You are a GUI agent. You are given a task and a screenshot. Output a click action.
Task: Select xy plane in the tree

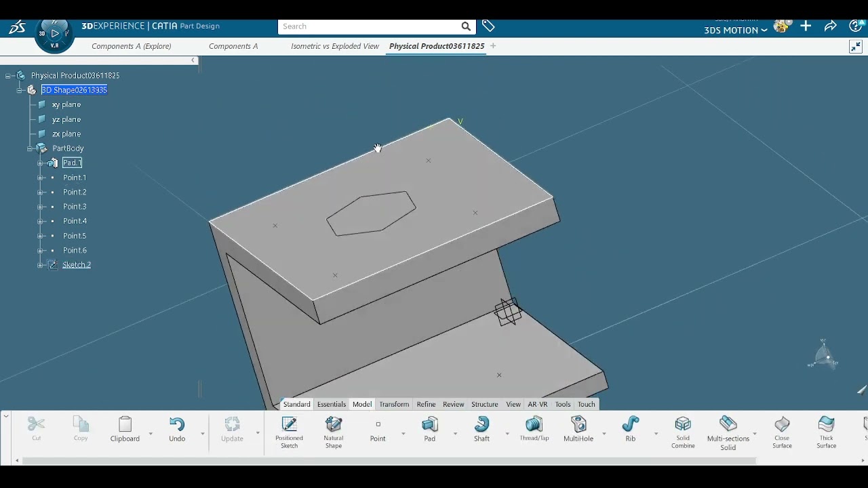[x=66, y=105]
